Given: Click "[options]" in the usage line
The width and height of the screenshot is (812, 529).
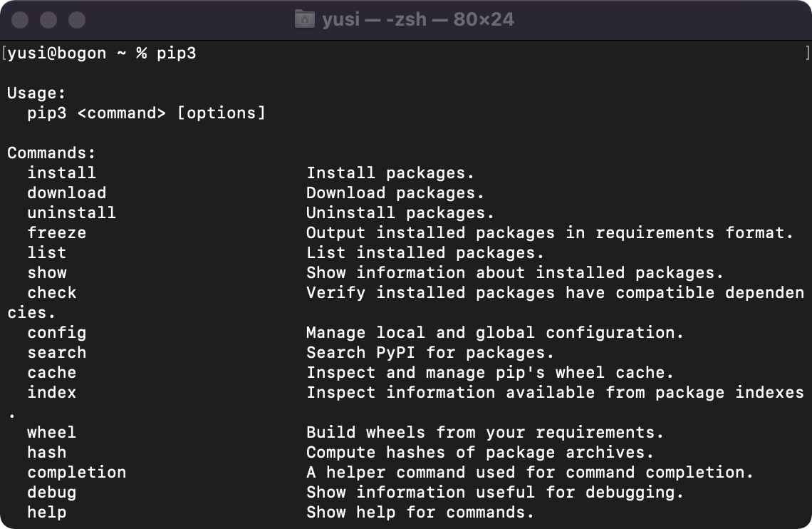Looking at the screenshot, I should (221, 113).
